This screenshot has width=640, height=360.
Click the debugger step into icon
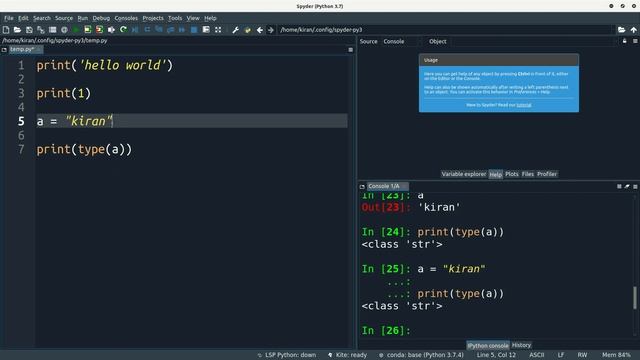click(x=159, y=30)
